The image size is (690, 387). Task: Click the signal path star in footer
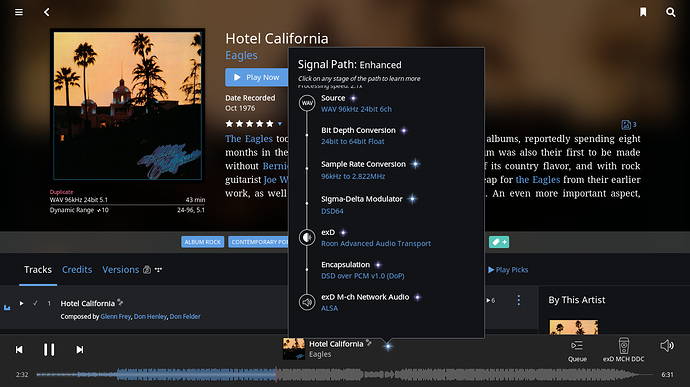pos(388,346)
